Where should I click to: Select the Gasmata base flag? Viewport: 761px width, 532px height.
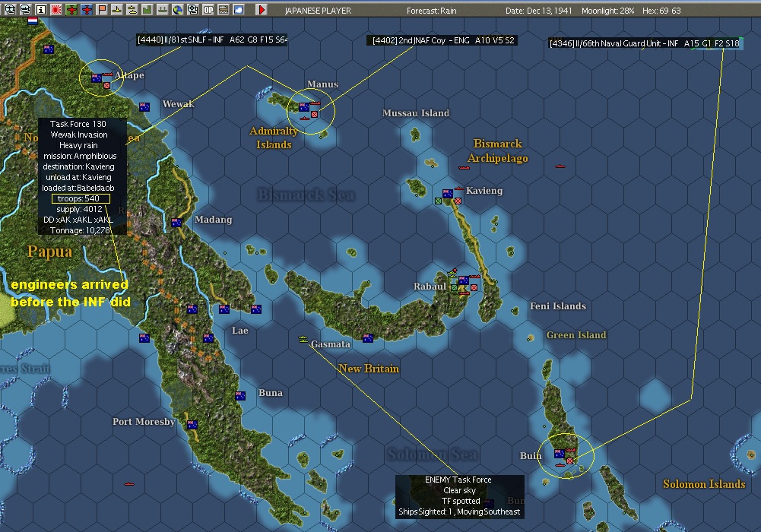tap(368, 338)
